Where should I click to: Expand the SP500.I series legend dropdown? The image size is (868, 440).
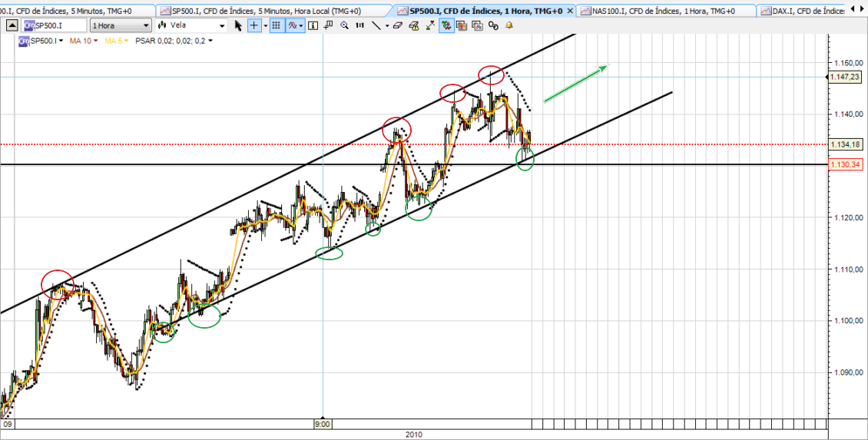coord(61,41)
